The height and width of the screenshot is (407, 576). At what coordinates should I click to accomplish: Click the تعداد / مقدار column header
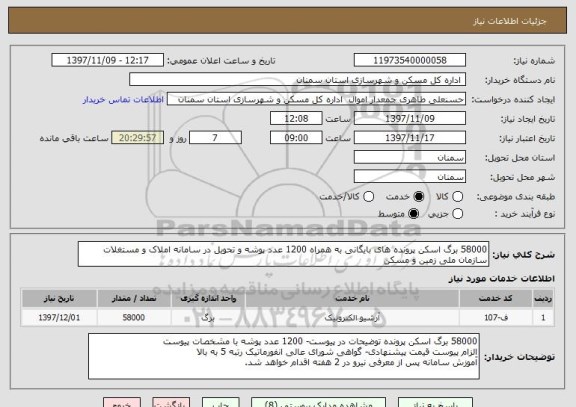134,298
